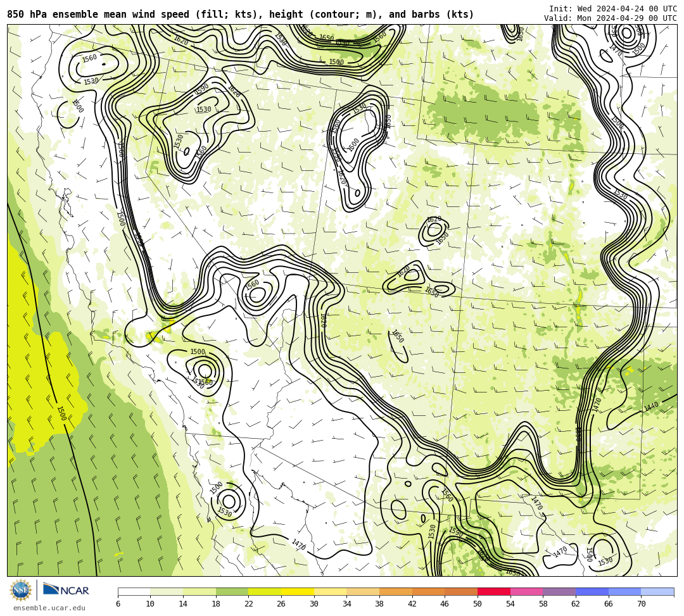Click the colorbar tick label 66
The image size is (684, 616).
point(609,604)
